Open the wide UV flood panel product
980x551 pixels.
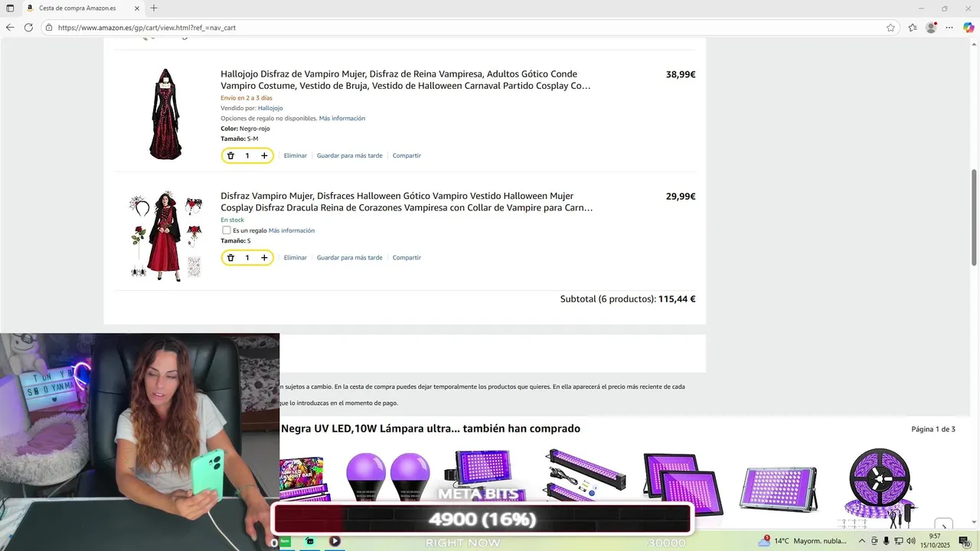point(779,488)
